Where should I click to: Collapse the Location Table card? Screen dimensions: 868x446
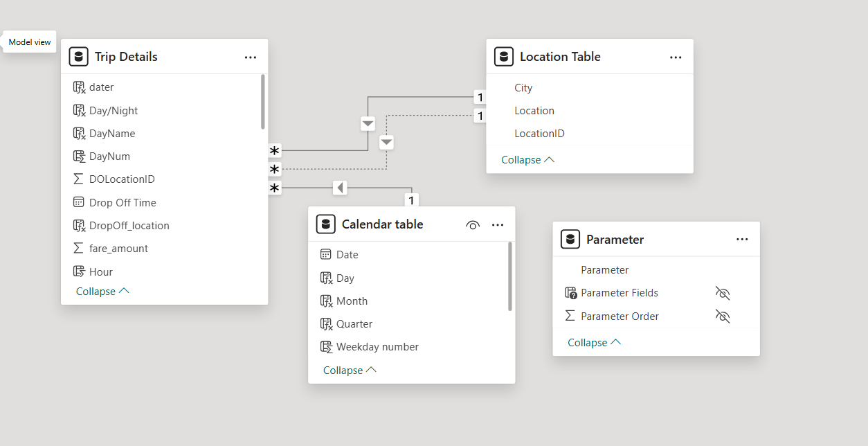point(527,160)
